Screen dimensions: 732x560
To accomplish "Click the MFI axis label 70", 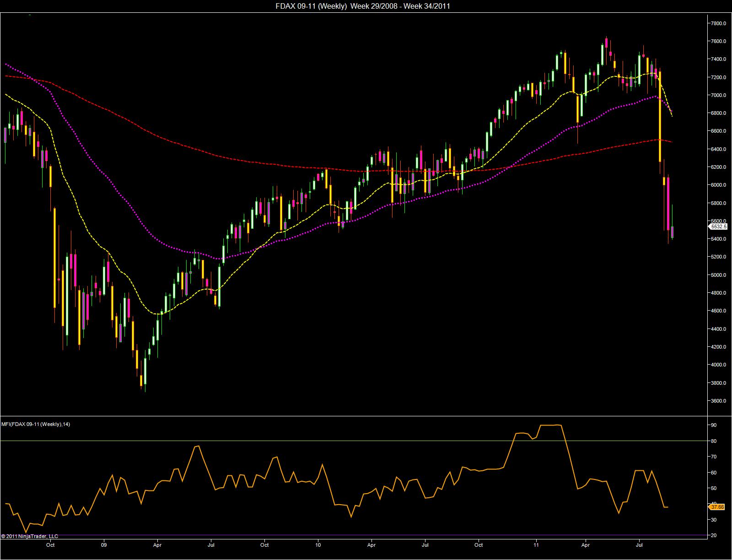I will 714,457.
